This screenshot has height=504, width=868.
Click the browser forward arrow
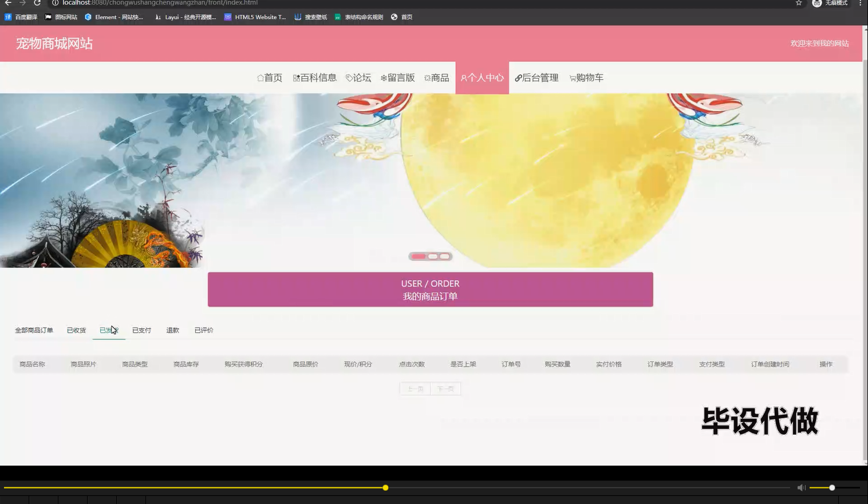23,3
